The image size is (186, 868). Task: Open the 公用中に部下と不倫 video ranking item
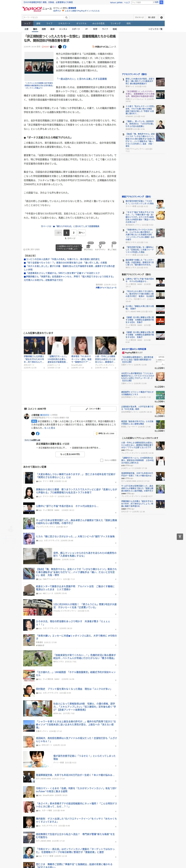[140, 280]
